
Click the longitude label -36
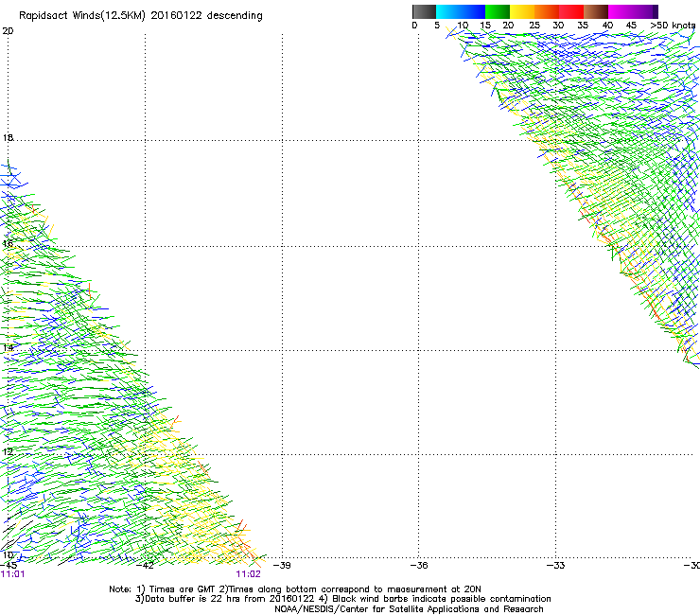click(419, 566)
